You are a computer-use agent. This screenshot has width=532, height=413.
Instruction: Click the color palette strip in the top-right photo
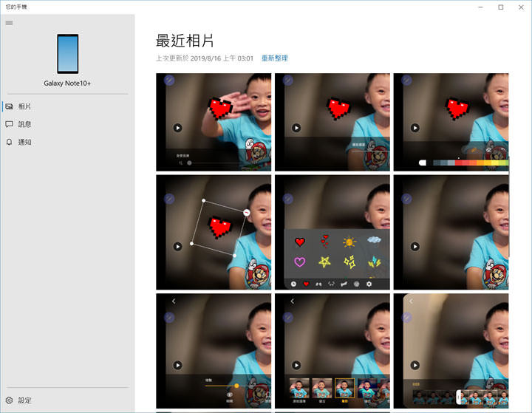tap(464, 163)
